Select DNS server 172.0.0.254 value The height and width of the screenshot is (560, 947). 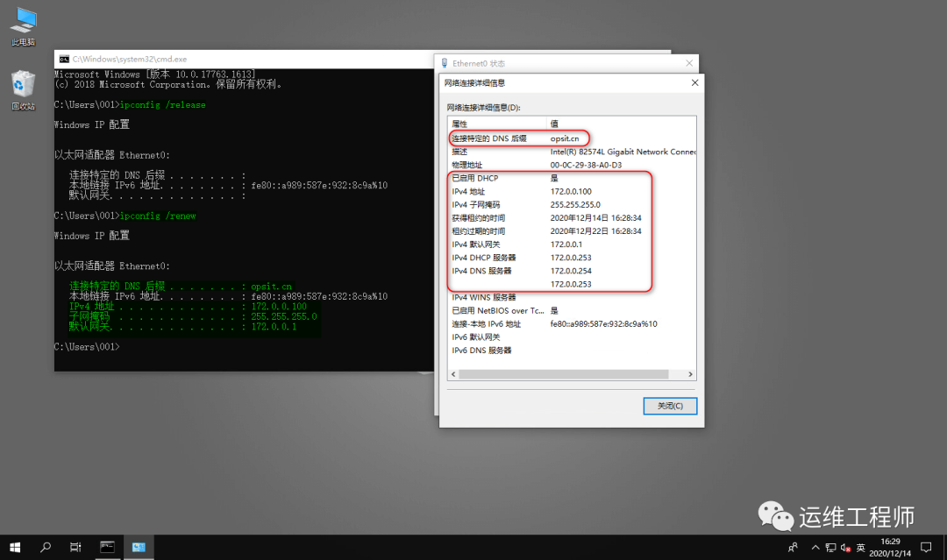tap(571, 271)
